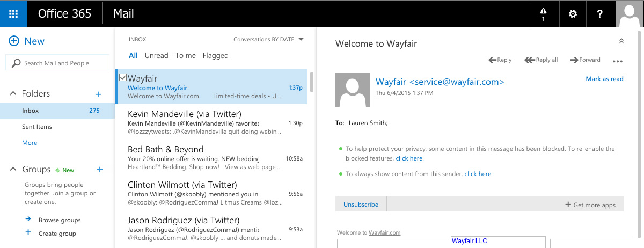Click the Office 365 title
This screenshot has width=644, height=248.
point(64,14)
